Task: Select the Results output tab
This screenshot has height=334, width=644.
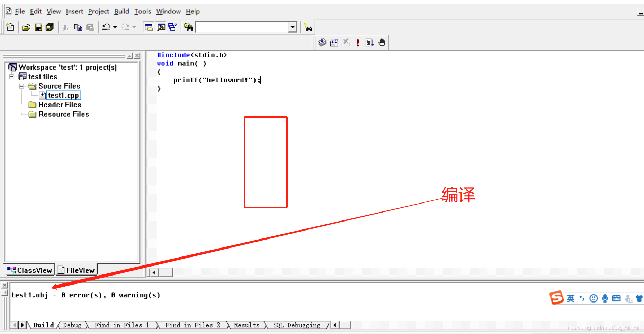Action: (247, 325)
